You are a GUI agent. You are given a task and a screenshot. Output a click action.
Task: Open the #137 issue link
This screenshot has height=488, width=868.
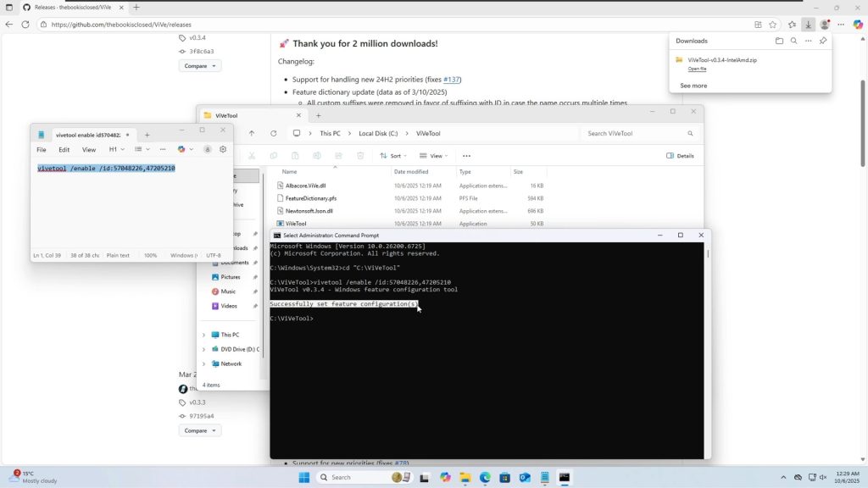click(450, 79)
